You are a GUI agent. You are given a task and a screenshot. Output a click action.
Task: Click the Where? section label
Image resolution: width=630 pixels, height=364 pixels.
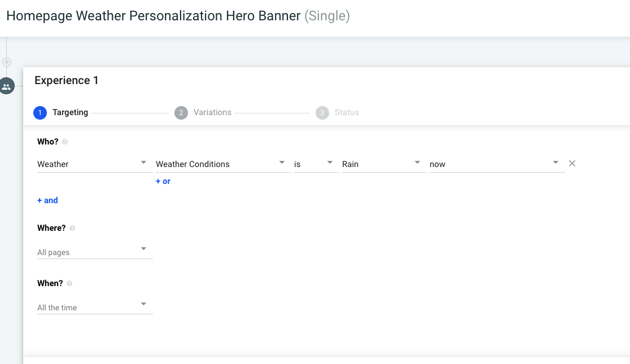coord(51,228)
